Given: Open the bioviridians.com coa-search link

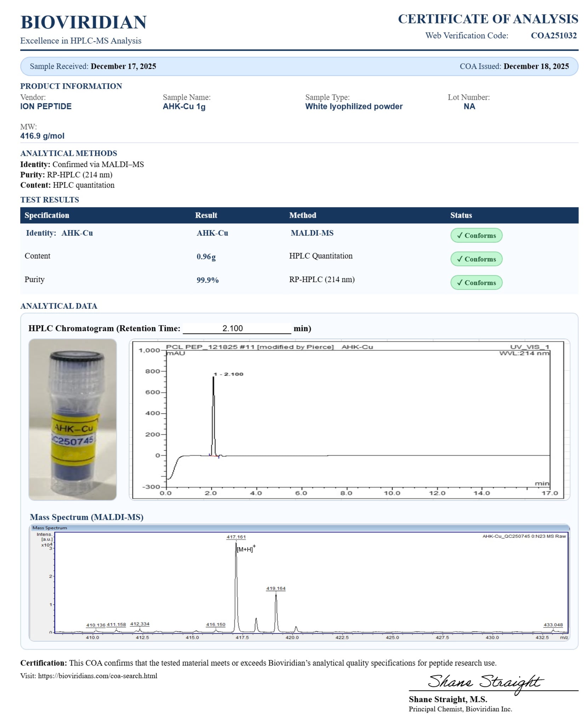Looking at the screenshot, I should pyautogui.click(x=97, y=676).
